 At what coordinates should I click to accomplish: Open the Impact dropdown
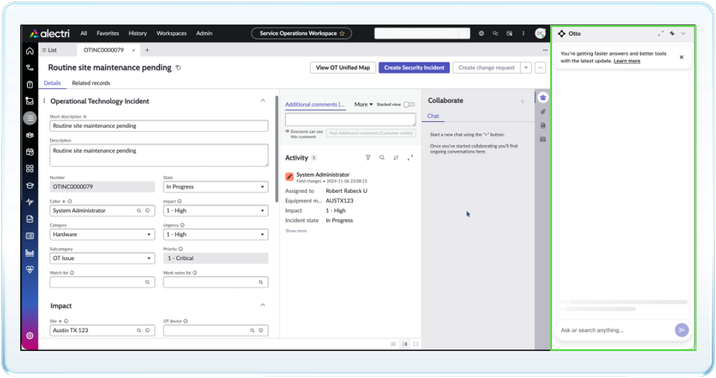[x=216, y=210]
